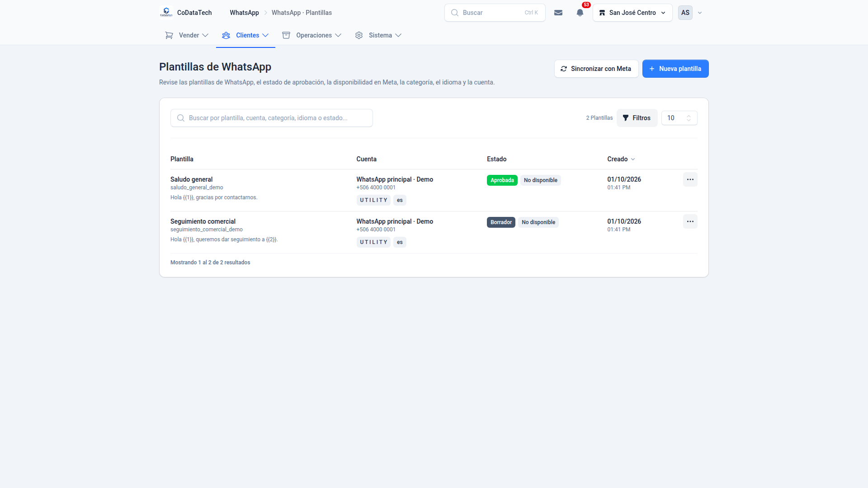Click the AS user avatar
The height and width of the screenshot is (488, 868).
point(685,13)
